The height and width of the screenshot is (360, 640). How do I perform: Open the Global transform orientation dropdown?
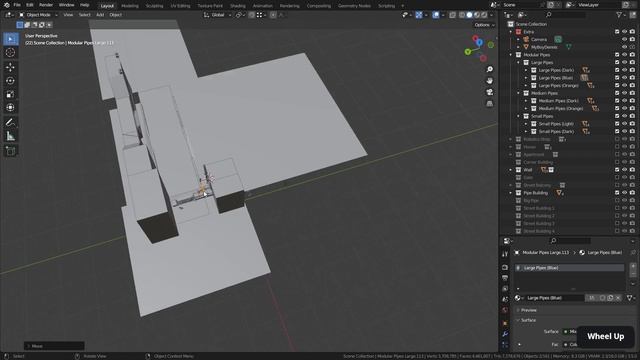tap(218, 15)
